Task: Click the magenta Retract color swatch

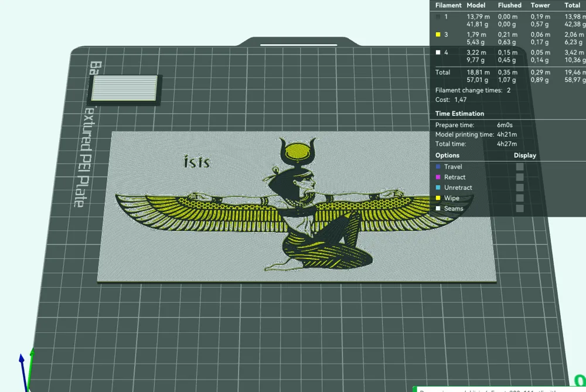Action: 438,177
